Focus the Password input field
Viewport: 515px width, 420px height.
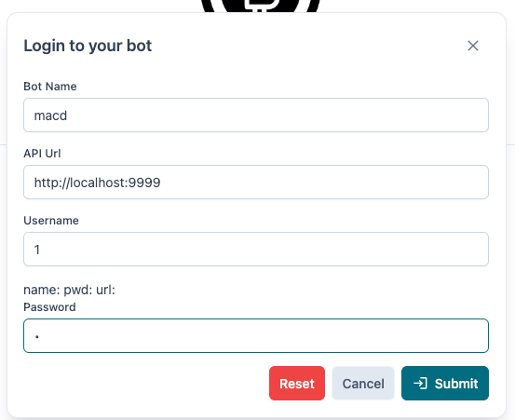pyautogui.click(x=256, y=335)
